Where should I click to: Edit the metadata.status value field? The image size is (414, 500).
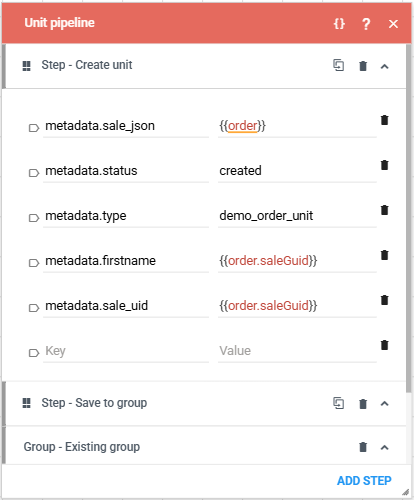click(297, 171)
